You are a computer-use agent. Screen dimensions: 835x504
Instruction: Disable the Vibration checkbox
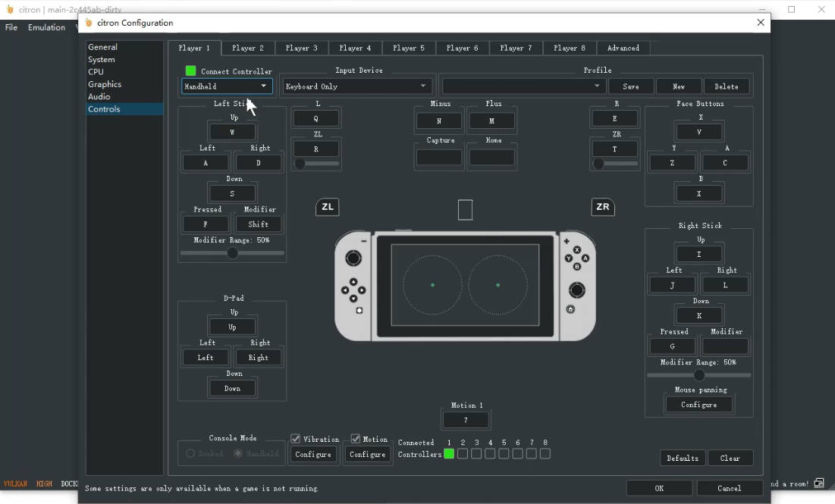296,439
